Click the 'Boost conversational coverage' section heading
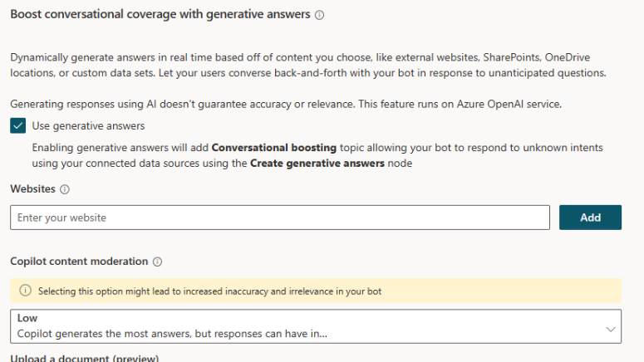 (160, 14)
